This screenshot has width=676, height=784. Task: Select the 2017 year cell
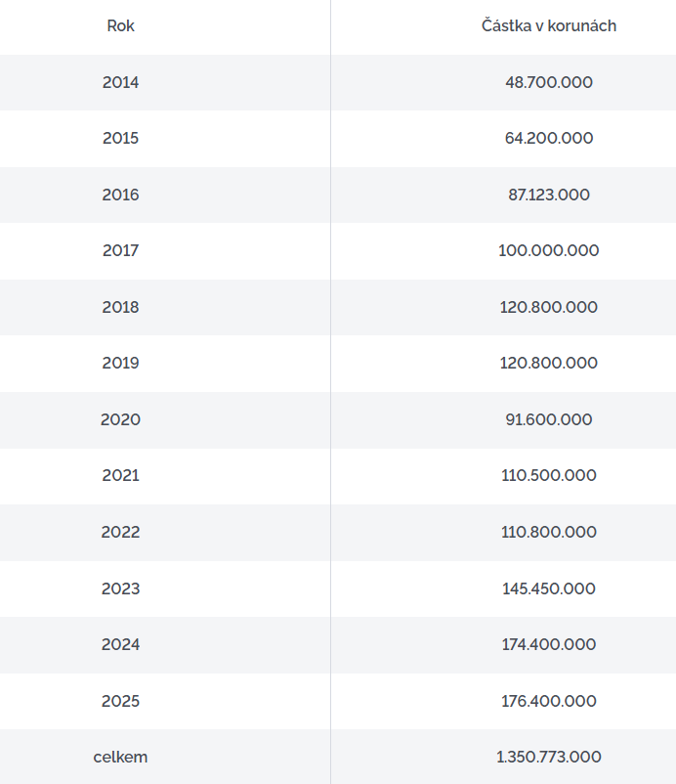coord(120,250)
